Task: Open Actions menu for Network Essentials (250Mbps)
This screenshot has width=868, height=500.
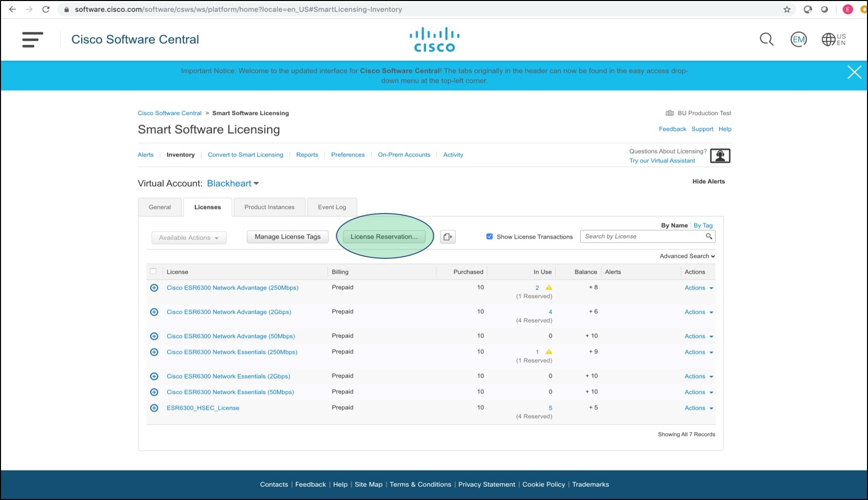Action: 699,352
